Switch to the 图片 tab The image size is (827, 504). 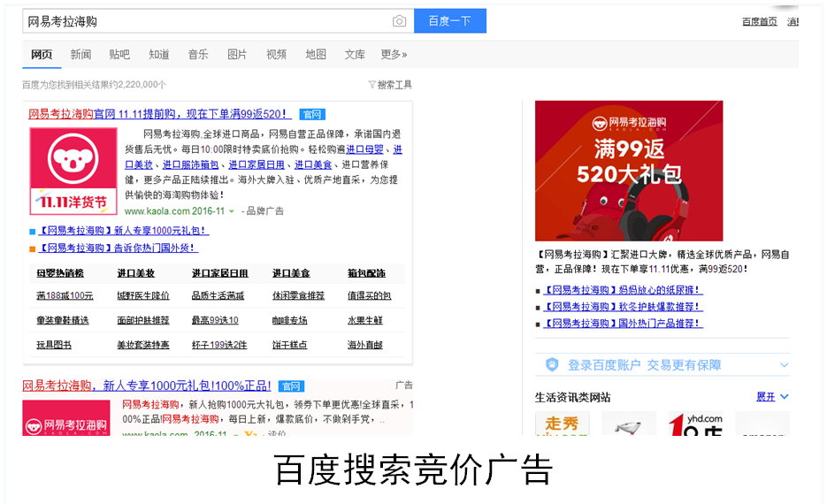(x=237, y=54)
